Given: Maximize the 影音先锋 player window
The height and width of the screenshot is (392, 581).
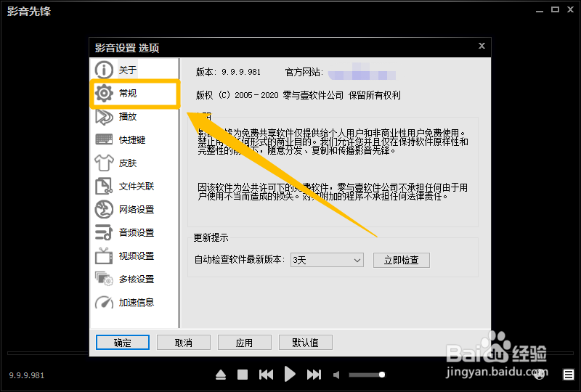Looking at the screenshot, I should pyautogui.click(x=555, y=9).
